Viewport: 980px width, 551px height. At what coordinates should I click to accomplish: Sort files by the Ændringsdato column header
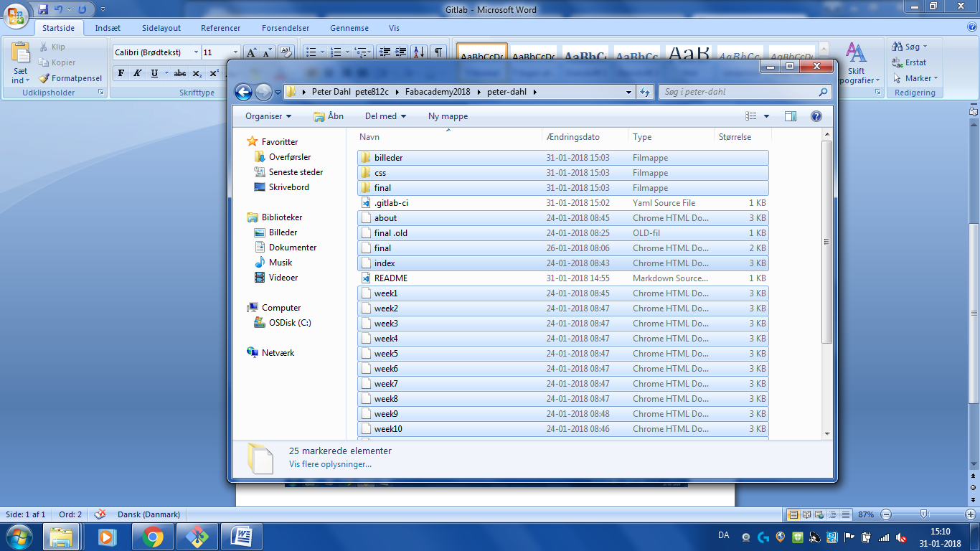[585, 137]
